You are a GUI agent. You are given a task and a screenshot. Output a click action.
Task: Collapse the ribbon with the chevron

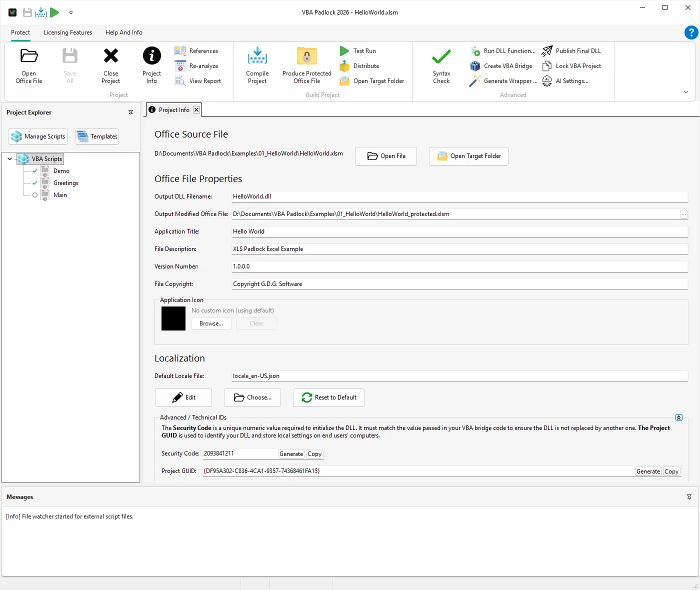[686, 92]
